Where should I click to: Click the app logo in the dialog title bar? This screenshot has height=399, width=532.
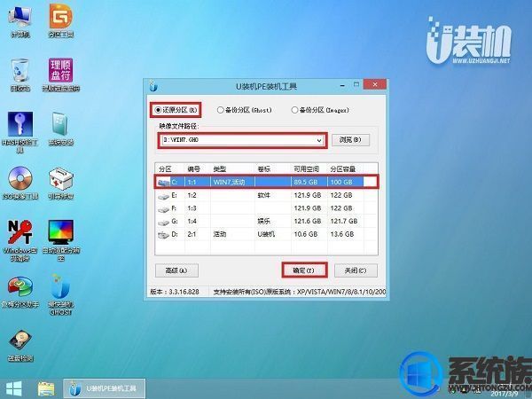pos(153,86)
